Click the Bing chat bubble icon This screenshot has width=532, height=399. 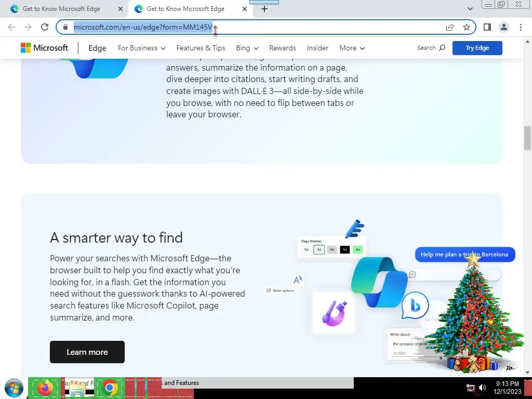pyautogui.click(x=415, y=305)
